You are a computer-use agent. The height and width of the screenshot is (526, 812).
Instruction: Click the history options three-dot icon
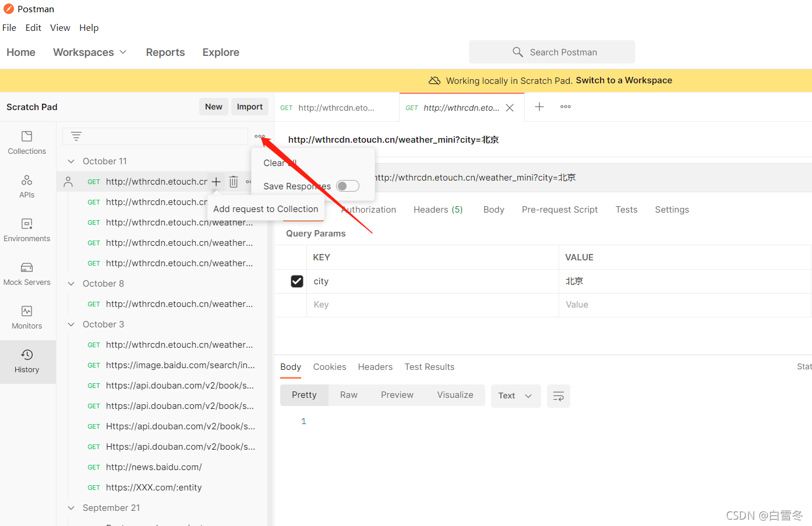point(260,136)
